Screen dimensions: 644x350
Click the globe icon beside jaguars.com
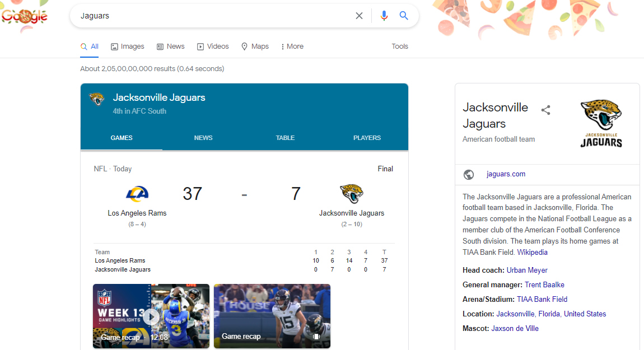point(469,174)
